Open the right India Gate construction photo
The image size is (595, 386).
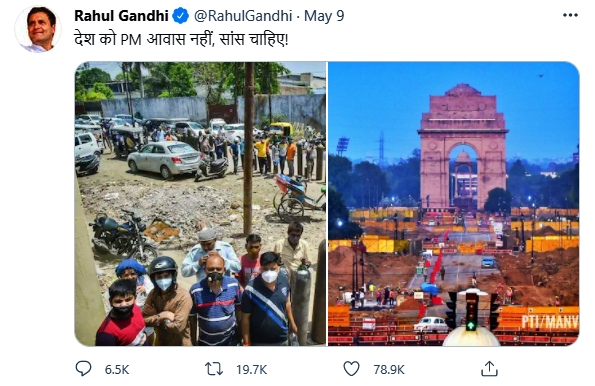[453, 203]
